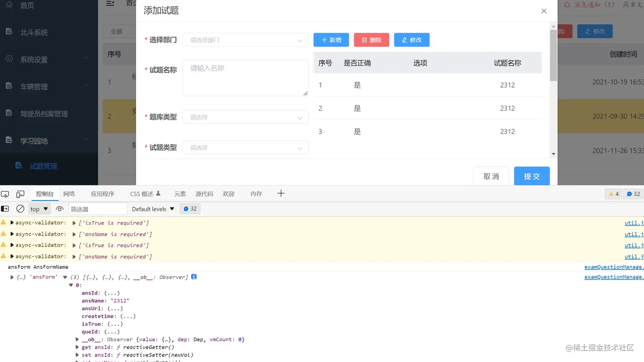
Task: Expand the __ob__: Observer property
Action: (77, 339)
